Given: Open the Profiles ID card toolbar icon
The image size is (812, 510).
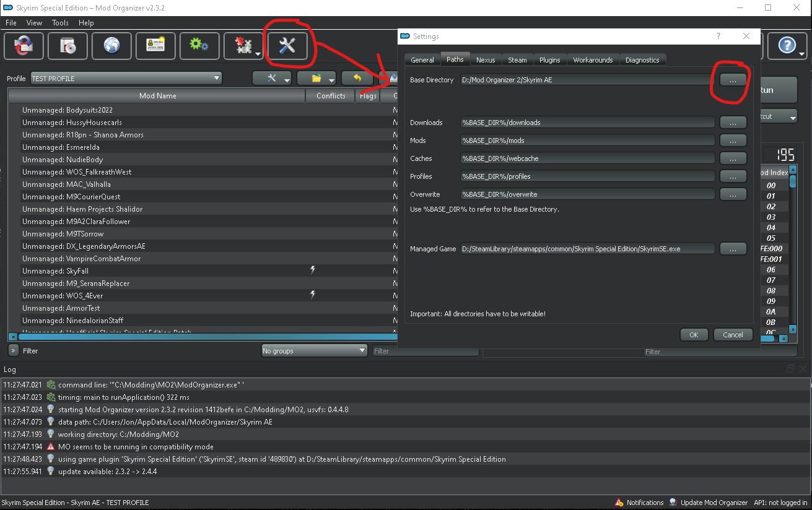Looking at the screenshot, I should (155, 46).
